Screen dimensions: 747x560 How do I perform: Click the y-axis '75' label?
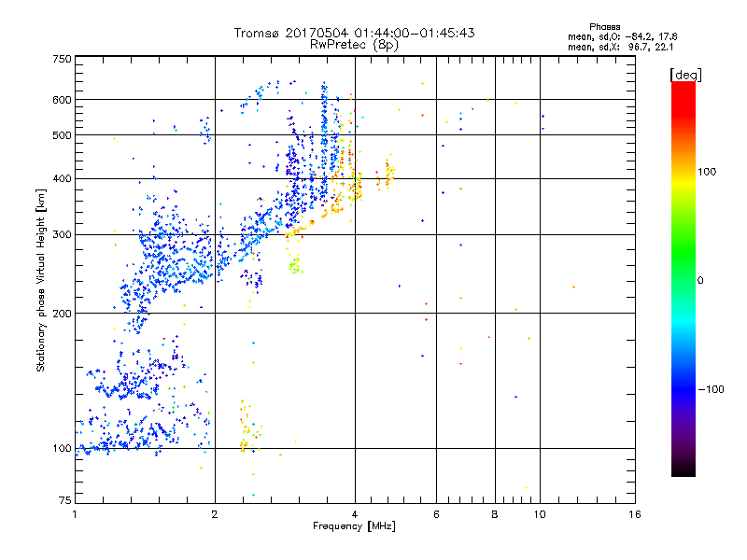coord(65,500)
